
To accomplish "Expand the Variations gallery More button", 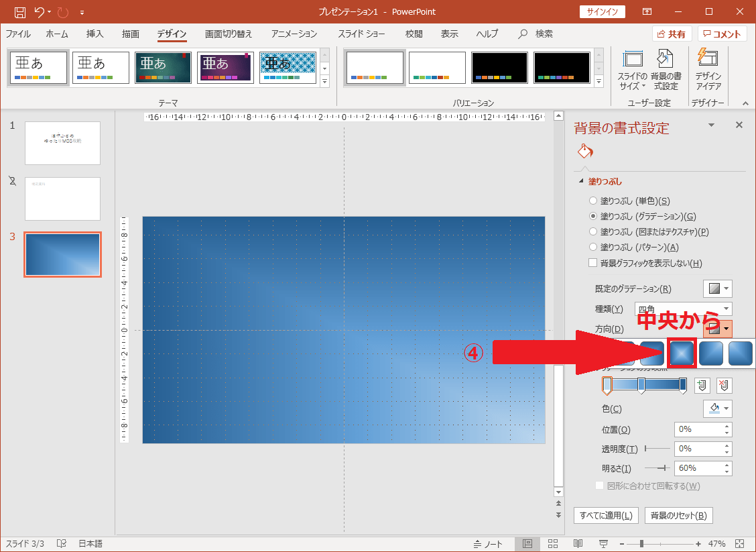I will point(598,82).
